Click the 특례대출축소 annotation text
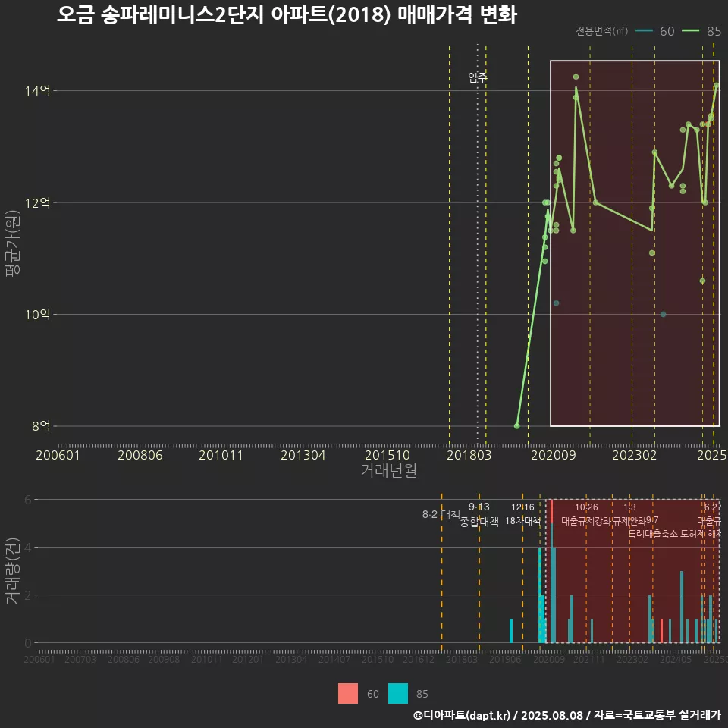Screen dimensions: 728x728 point(653,534)
